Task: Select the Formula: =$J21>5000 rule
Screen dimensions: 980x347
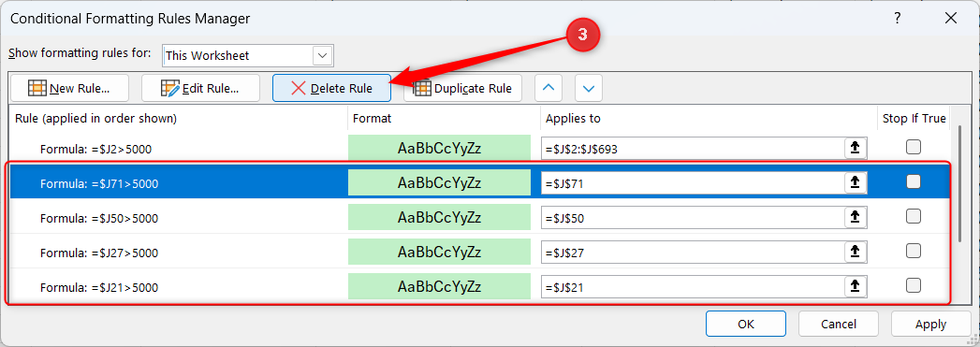Action: pos(99,288)
